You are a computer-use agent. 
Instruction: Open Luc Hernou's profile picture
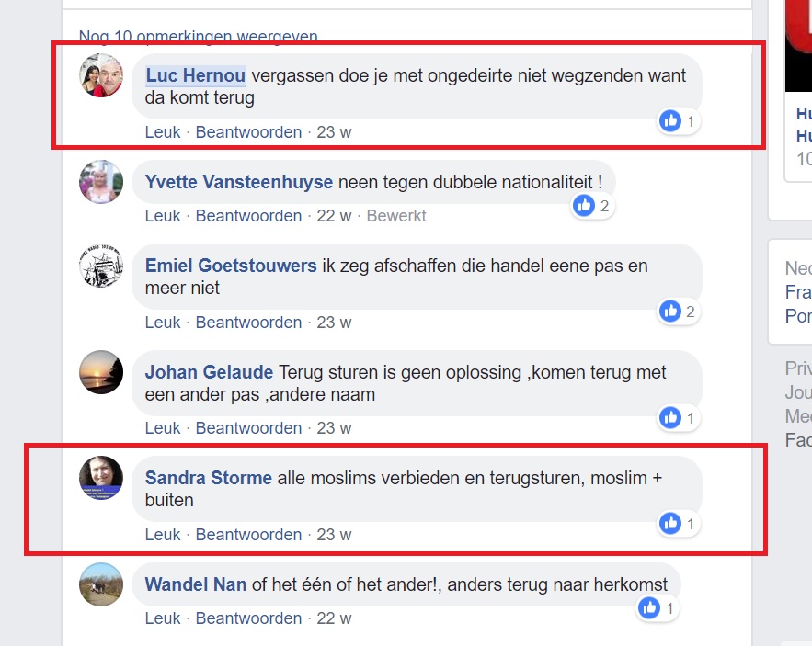coord(101,75)
